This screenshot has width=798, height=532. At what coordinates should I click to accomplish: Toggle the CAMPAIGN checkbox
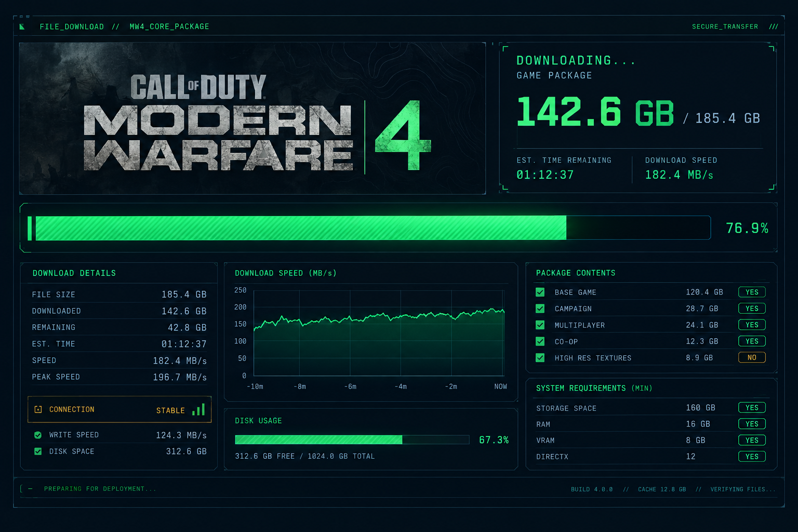pos(540,309)
